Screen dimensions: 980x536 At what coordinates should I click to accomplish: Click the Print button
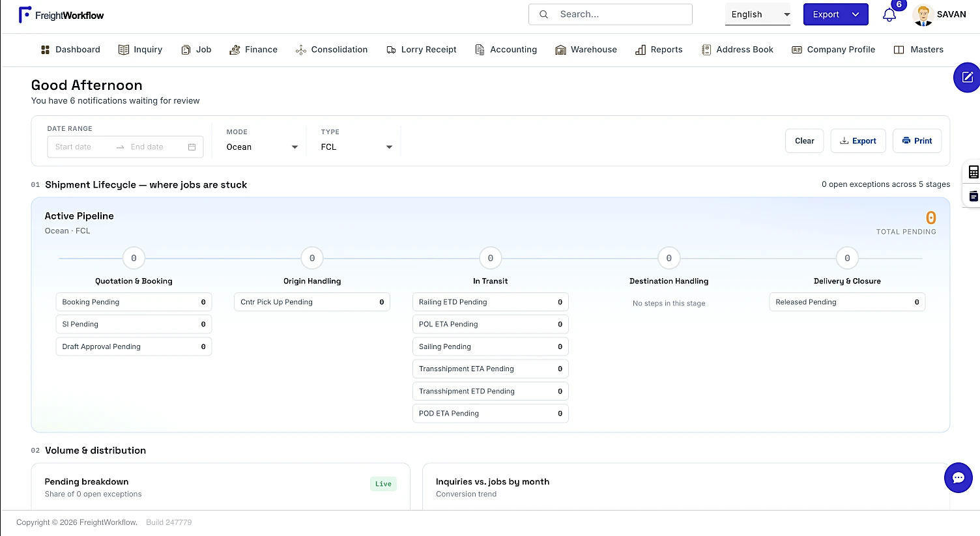(x=917, y=141)
